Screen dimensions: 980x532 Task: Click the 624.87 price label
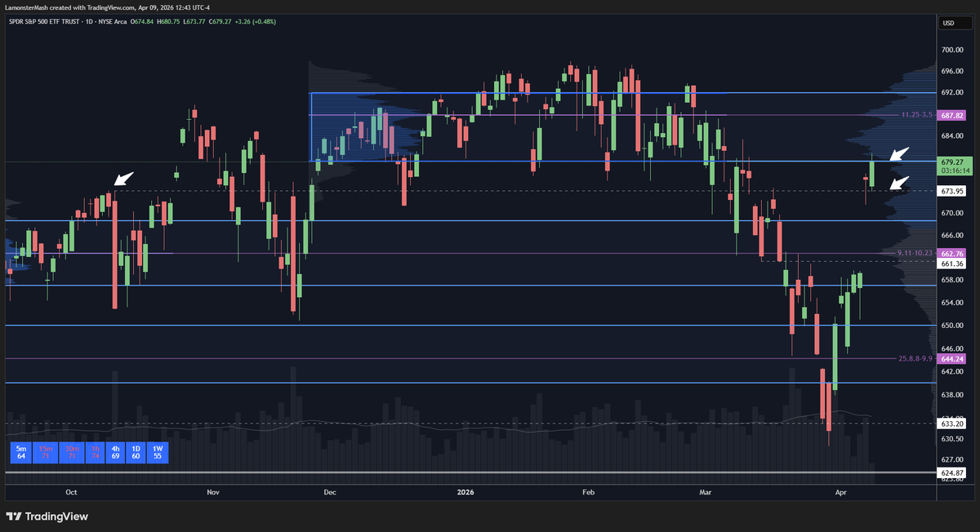[x=953, y=472]
